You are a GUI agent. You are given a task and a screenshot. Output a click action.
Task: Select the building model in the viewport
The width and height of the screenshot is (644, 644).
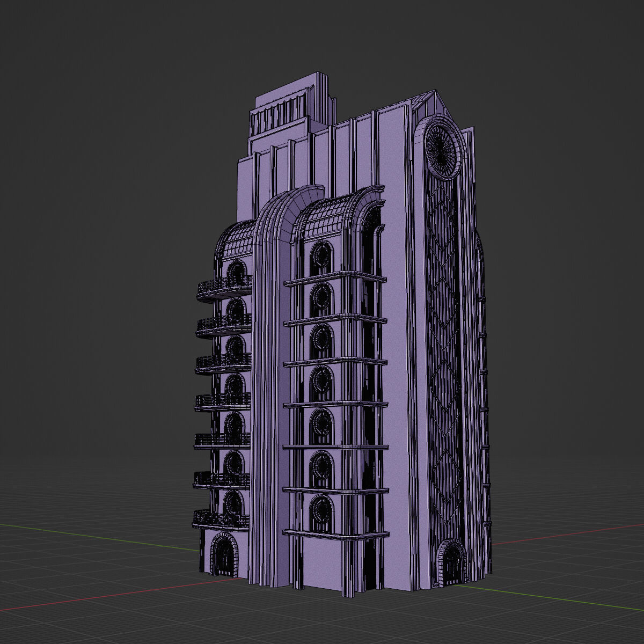(x=341, y=335)
